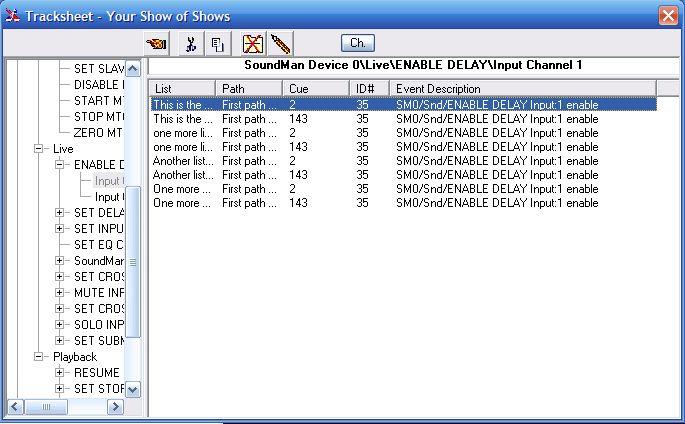Image resolution: width=685 pixels, height=424 pixels.
Task: Click the tree horizontal scrollbar thumb
Action: [46, 407]
